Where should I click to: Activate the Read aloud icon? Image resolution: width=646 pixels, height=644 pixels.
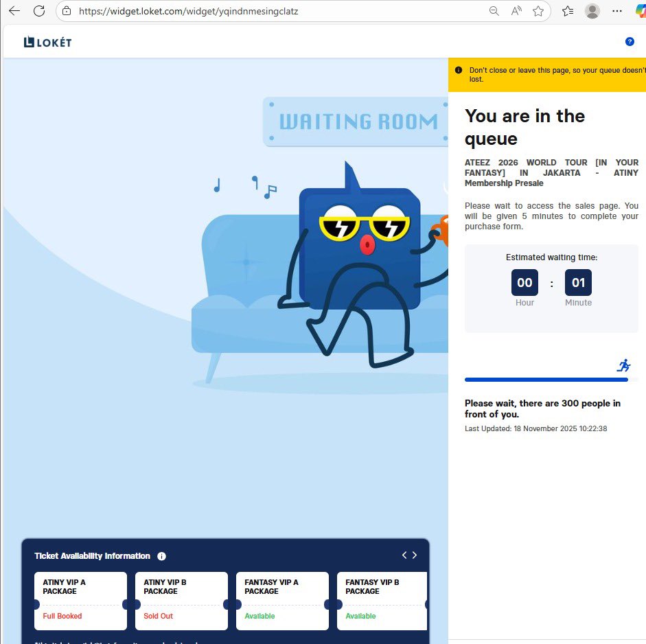point(516,11)
